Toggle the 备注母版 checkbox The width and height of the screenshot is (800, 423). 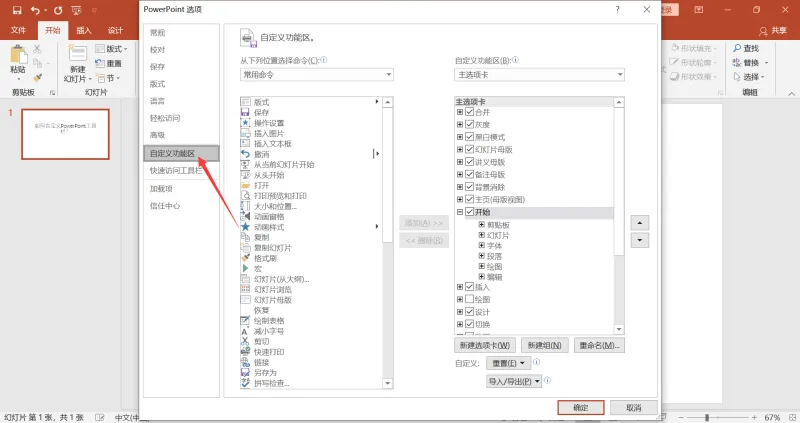(469, 174)
